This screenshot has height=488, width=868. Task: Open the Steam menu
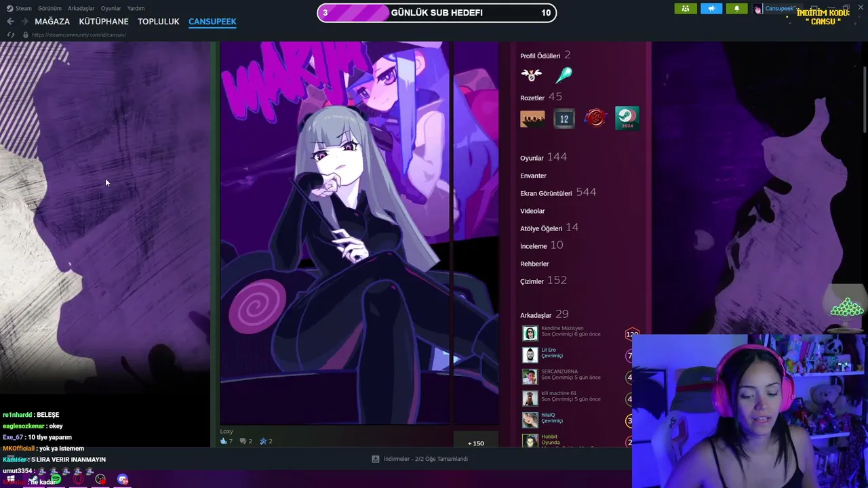coord(24,9)
